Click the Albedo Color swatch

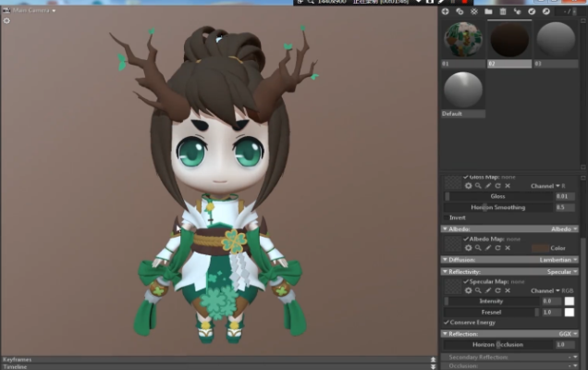pyautogui.click(x=540, y=248)
